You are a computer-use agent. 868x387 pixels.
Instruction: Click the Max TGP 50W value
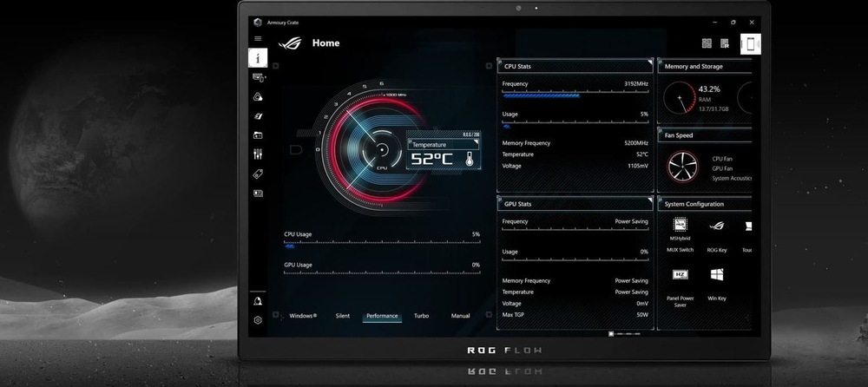point(642,315)
